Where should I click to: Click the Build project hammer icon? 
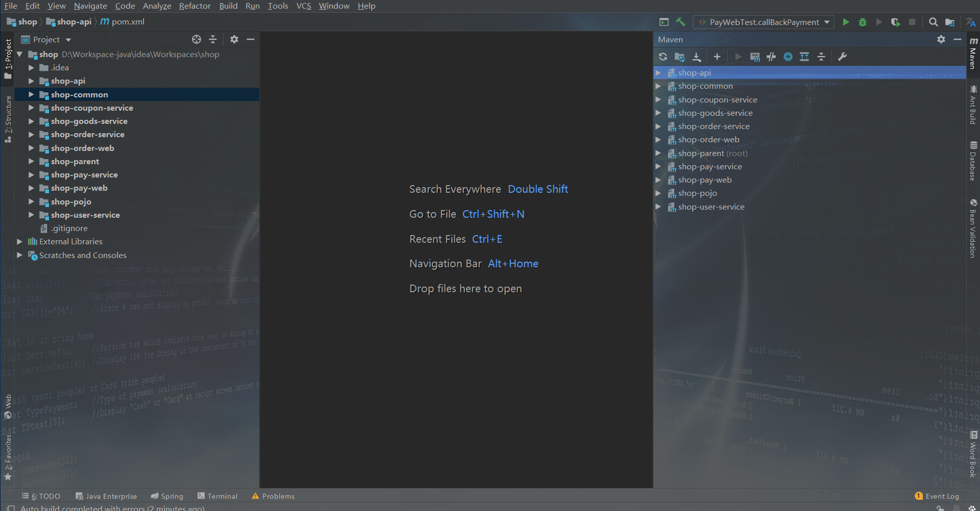(680, 22)
